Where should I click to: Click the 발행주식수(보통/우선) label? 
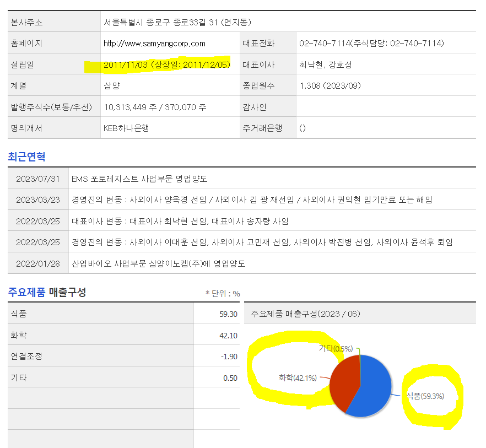coord(51,107)
